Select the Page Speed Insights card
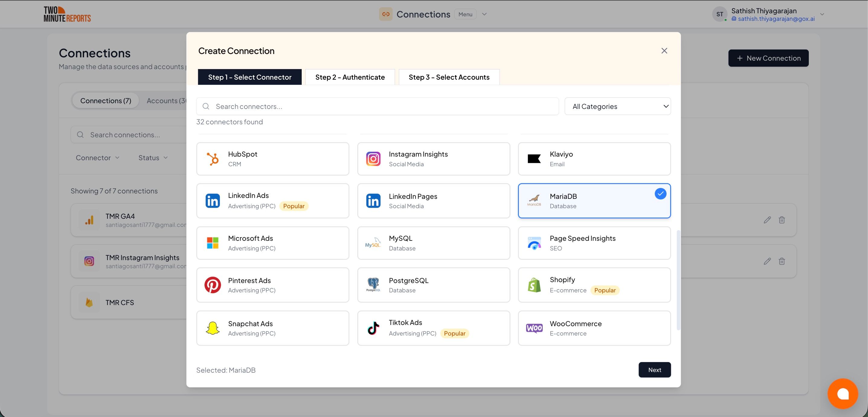Screen dimensions: 868x417 click(x=594, y=243)
